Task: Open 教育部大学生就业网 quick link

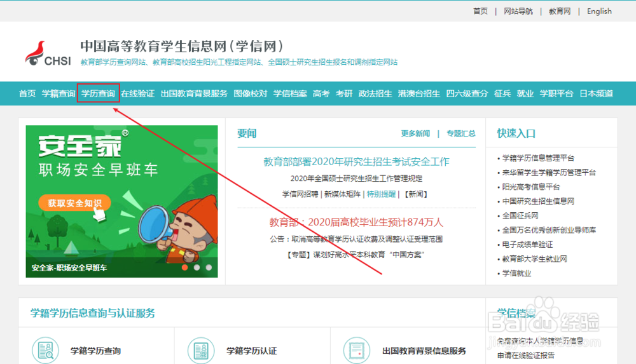Action: (535, 259)
